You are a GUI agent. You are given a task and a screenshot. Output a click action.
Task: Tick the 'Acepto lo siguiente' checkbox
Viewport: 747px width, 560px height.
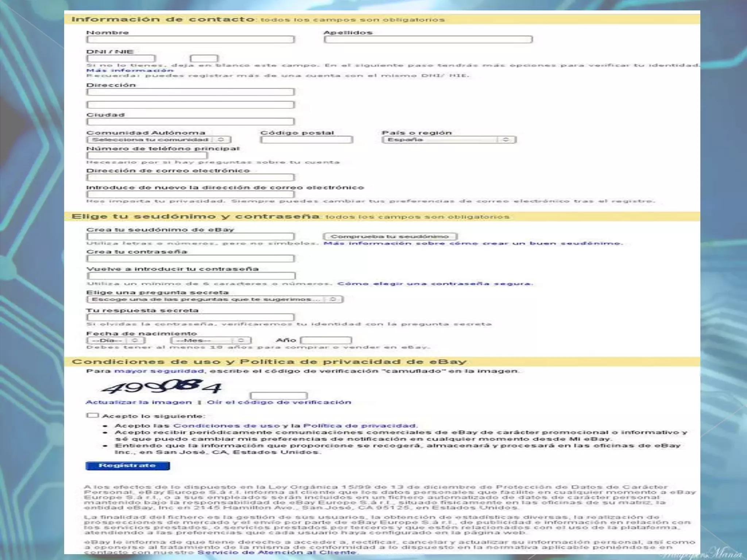click(x=93, y=415)
